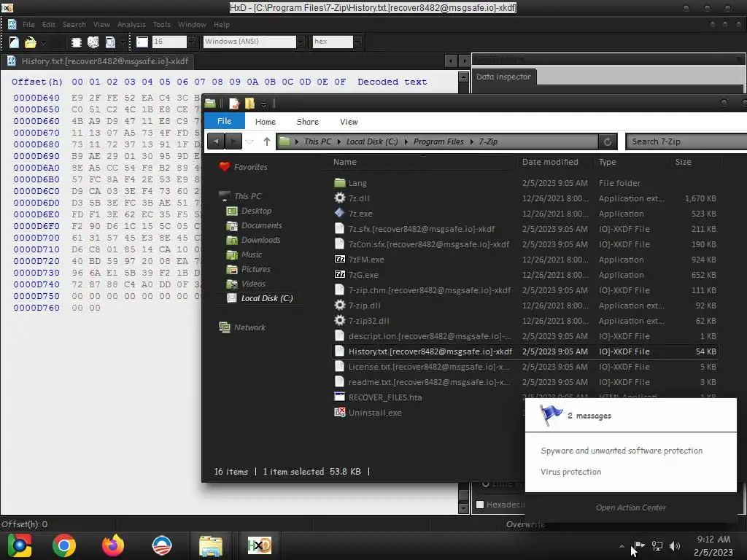The width and height of the screenshot is (747, 560).
Task: Open the Search menu in HxD
Action: [x=74, y=24]
